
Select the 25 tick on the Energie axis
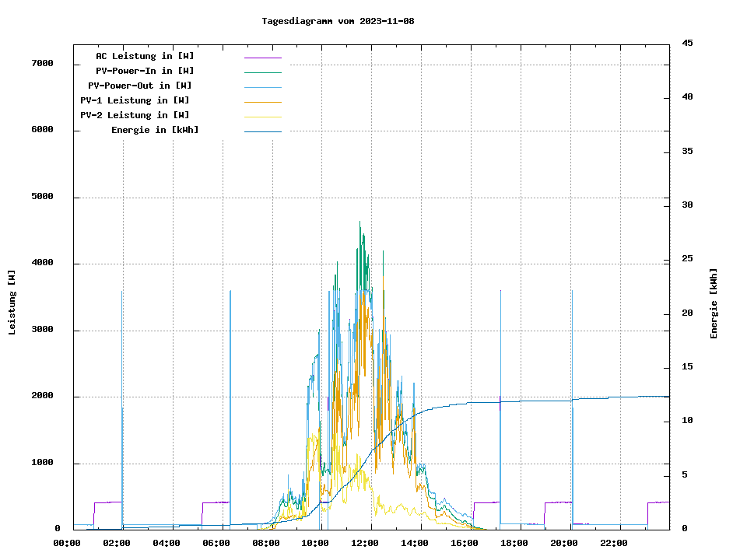687,259
